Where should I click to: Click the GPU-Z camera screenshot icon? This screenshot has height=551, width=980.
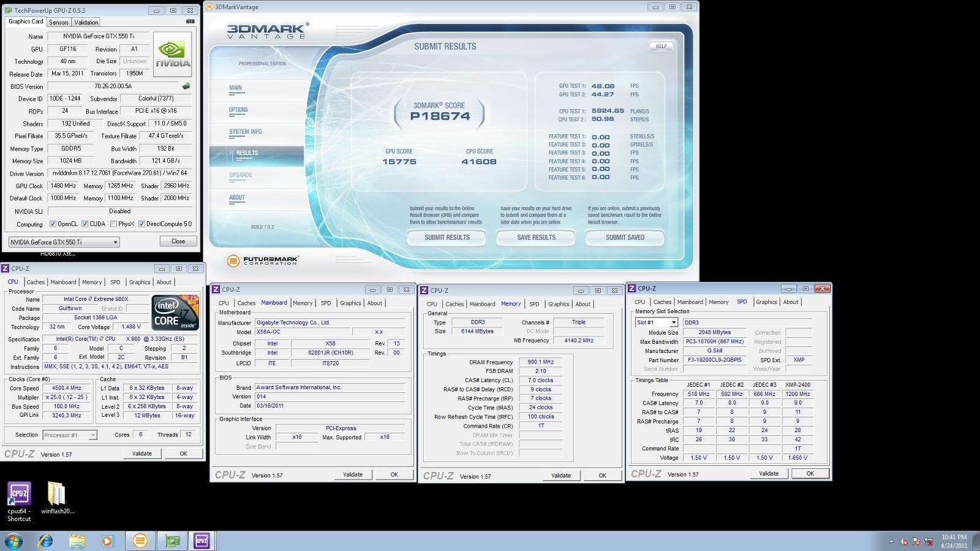point(190,21)
